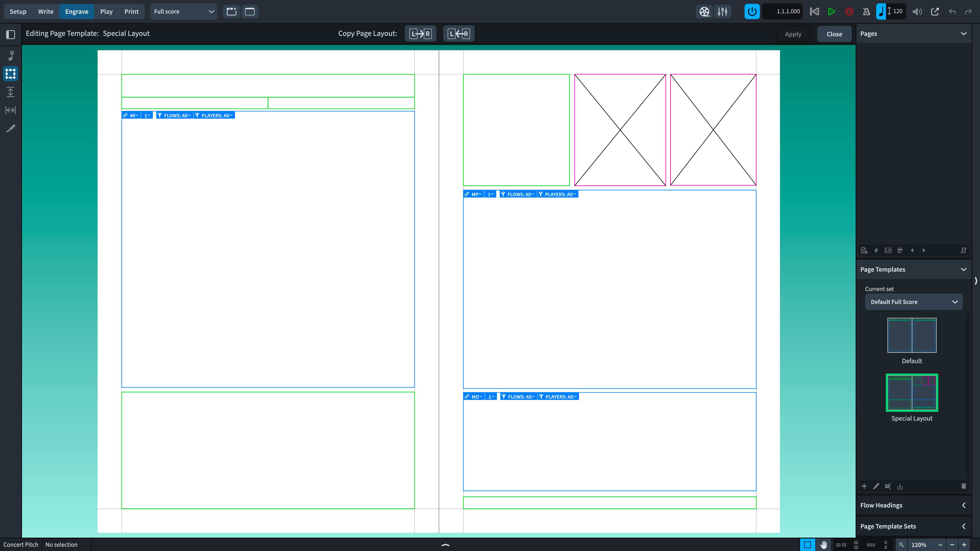Select the Staff Spacing tool
Screen dimensions: 980x551
click(11, 92)
